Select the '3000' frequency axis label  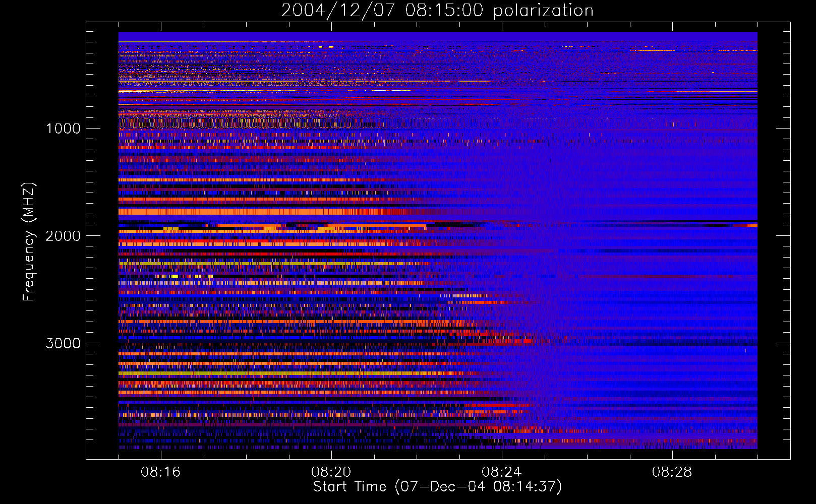click(64, 343)
